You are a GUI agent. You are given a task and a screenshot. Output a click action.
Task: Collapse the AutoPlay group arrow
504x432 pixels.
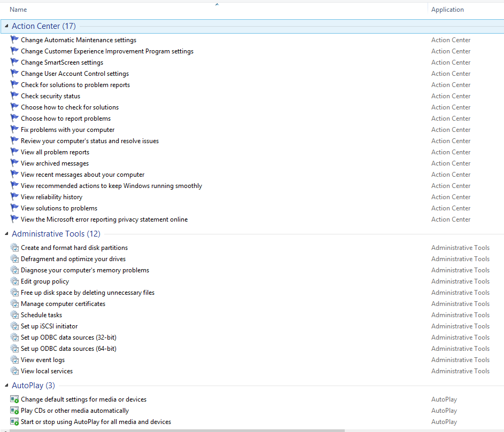click(6, 386)
